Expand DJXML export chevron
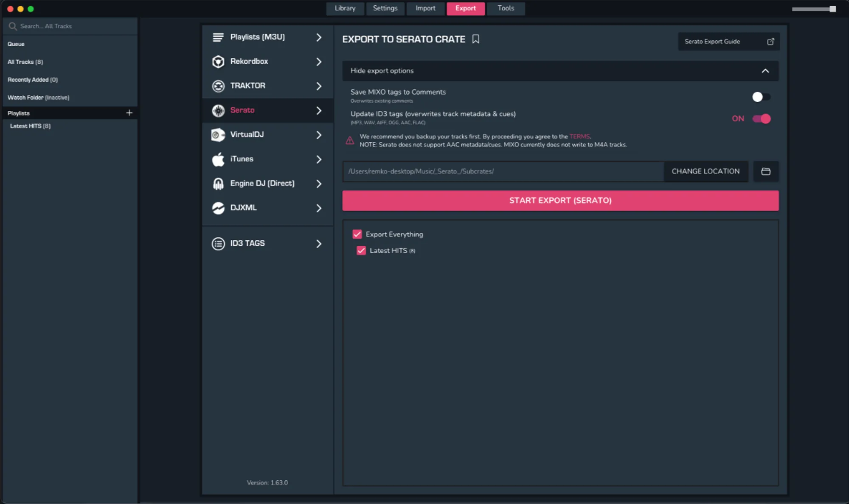 click(x=319, y=208)
